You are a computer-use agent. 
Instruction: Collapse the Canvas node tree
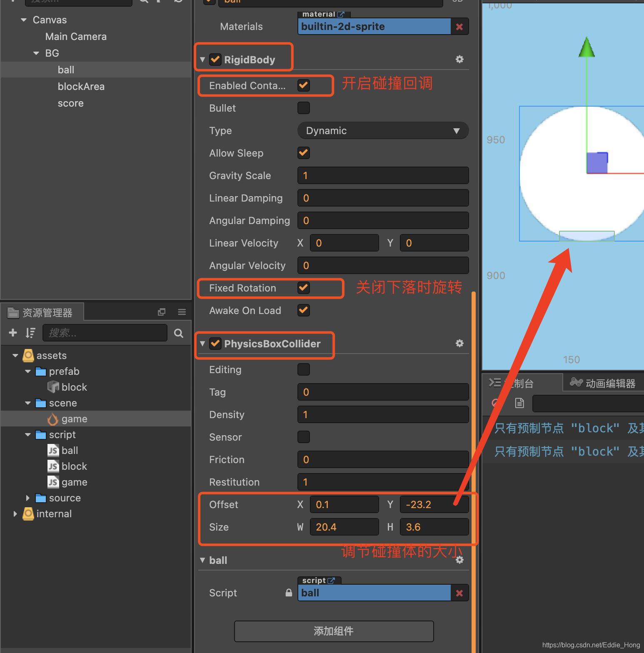tap(24, 20)
